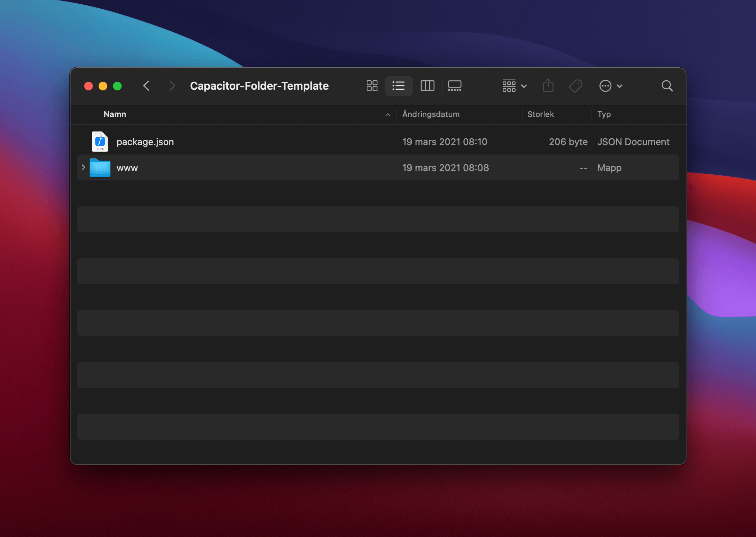Sort by Ändringsdatum column header
756x537 pixels.
pyautogui.click(x=431, y=114)
